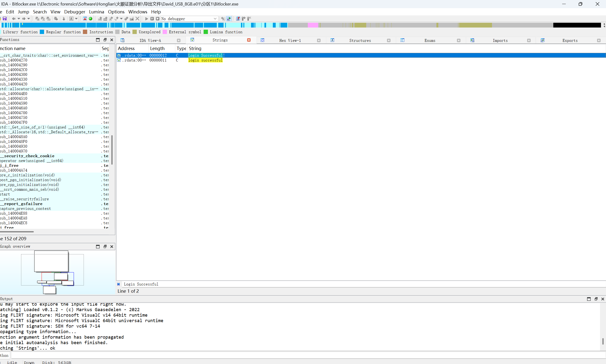Image resolution: width=606 pixels, height=364 pixels.
Task: Click the Jump forward arrow icon
Action: (x=23, y=19)
